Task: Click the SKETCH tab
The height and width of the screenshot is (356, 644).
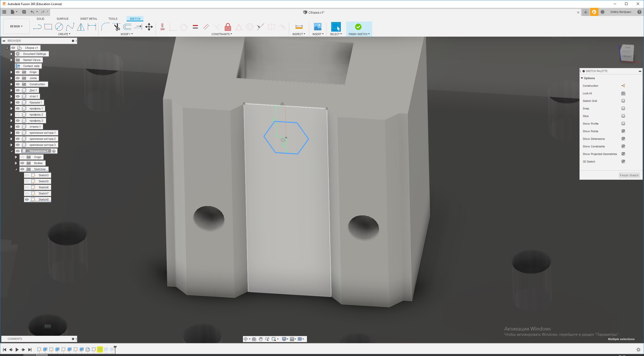Action: [135, 19]
